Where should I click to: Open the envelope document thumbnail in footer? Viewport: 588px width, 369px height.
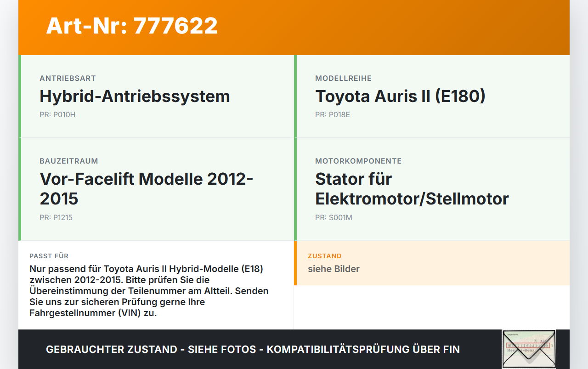529,349
